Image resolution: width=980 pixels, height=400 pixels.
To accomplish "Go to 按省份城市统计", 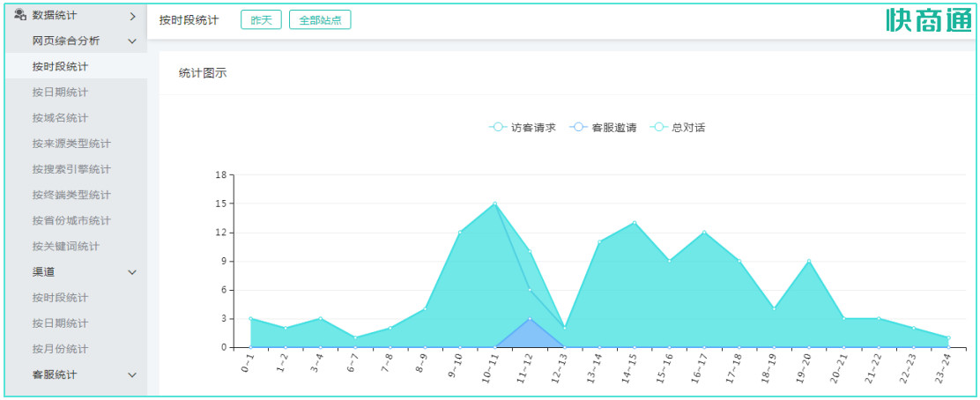I will pos(71,220).
